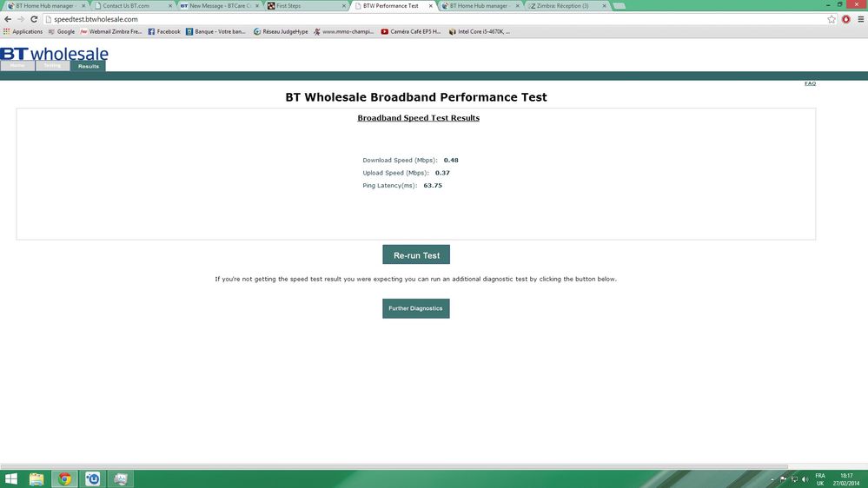
Task: Open the Intel Core i5-4670K bookmark
Action: click(x=480, y=31)
